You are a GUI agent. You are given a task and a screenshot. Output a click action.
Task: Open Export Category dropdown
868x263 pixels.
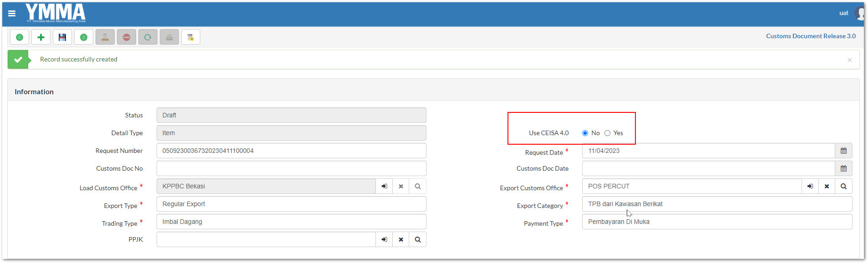tap(716, 204)
